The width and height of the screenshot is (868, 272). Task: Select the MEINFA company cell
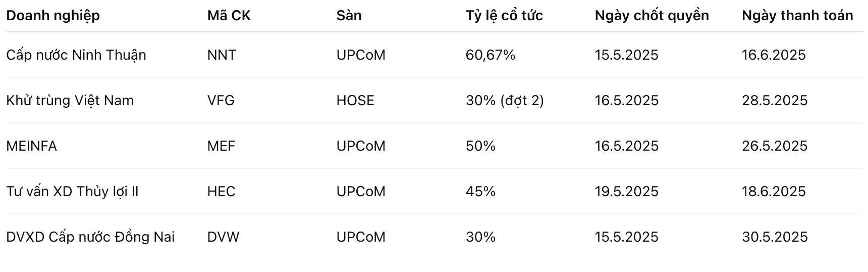(x=31, y=146)
